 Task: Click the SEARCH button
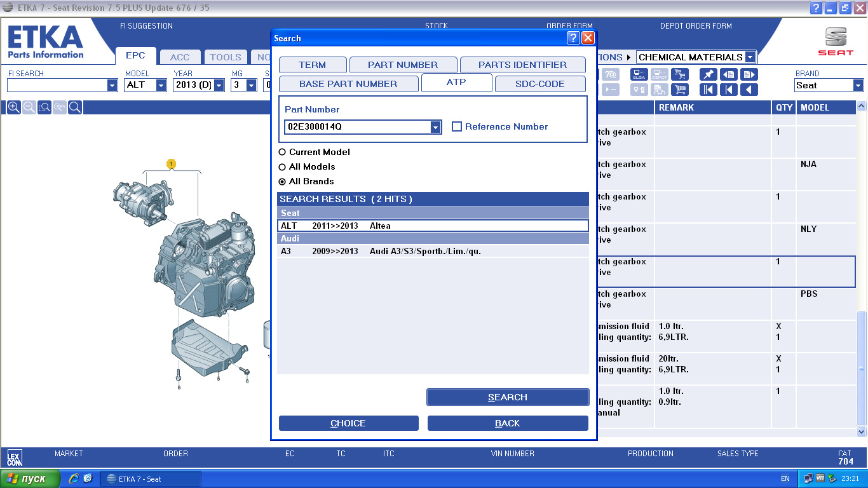click(x=508, y=397)
